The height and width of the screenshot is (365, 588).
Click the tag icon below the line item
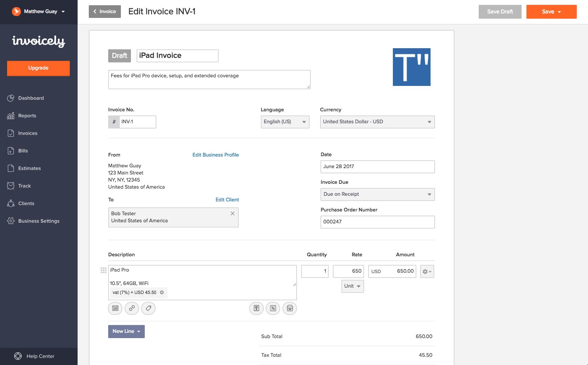[148, 309]
